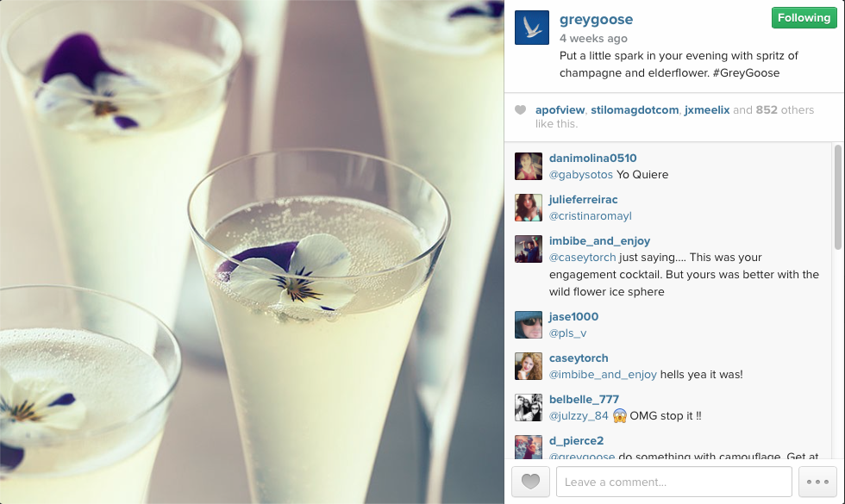Click the heart like button
The width and height of the screenshot is (845, 504).
point(530,482)
